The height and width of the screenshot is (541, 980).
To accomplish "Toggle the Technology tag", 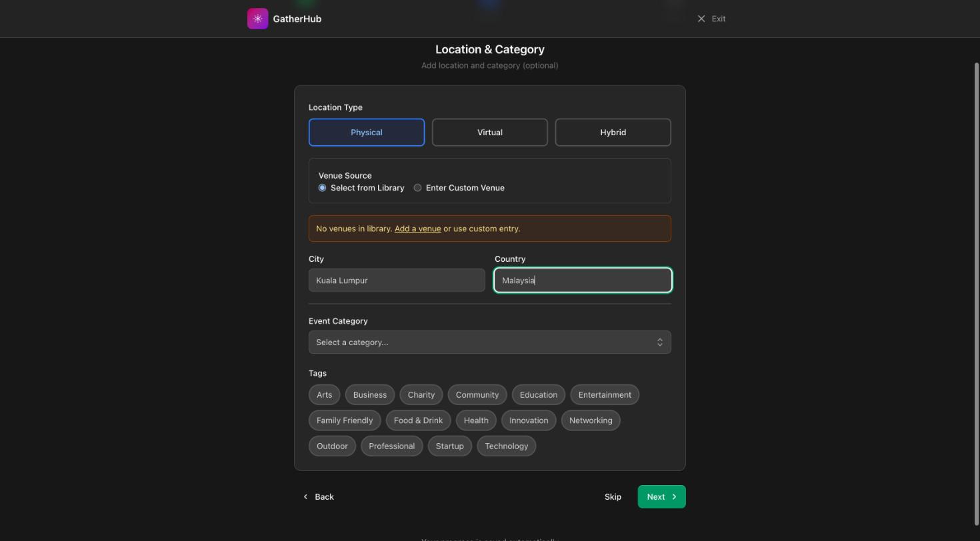I will click(x=507, y=446).
